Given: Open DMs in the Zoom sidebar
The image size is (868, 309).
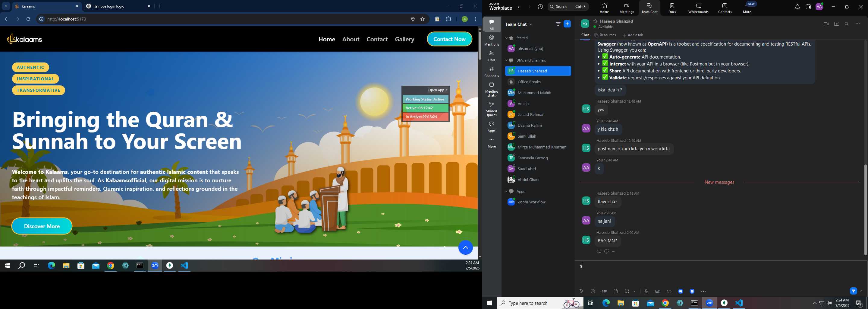Looking at the screenshot, I should [492, 56].
